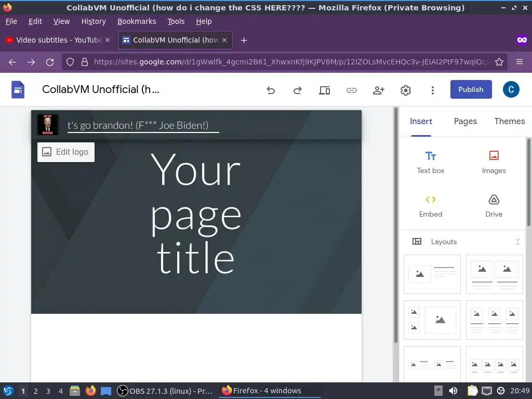Open the Google account avatar C
Viewport: 532px width, 399px height.
(511, 89)
